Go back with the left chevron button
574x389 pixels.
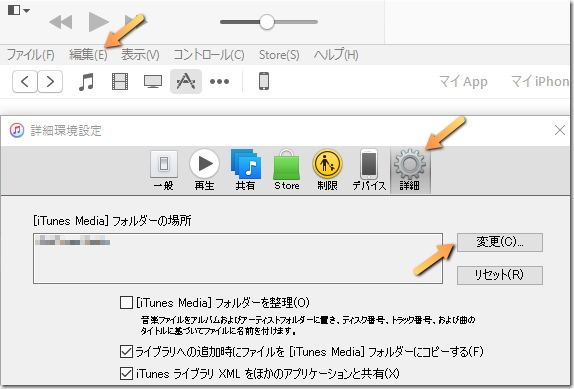(25, 81)
